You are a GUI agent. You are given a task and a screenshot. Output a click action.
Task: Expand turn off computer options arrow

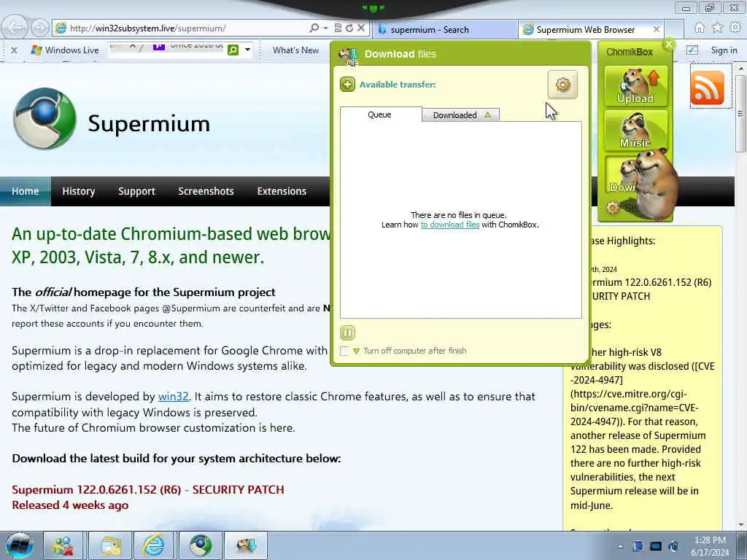pyautogui.click(x=356, y=351)
